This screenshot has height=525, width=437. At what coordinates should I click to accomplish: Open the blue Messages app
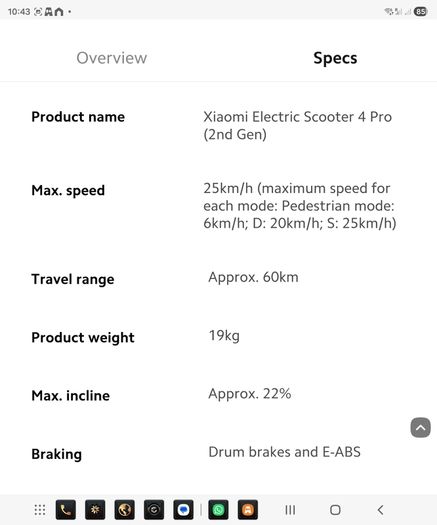tap(184, 510)
